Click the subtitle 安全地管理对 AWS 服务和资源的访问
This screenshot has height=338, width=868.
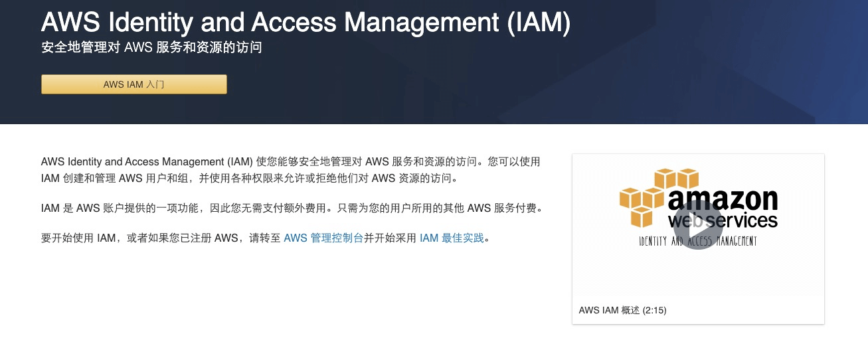pos(151,48)
